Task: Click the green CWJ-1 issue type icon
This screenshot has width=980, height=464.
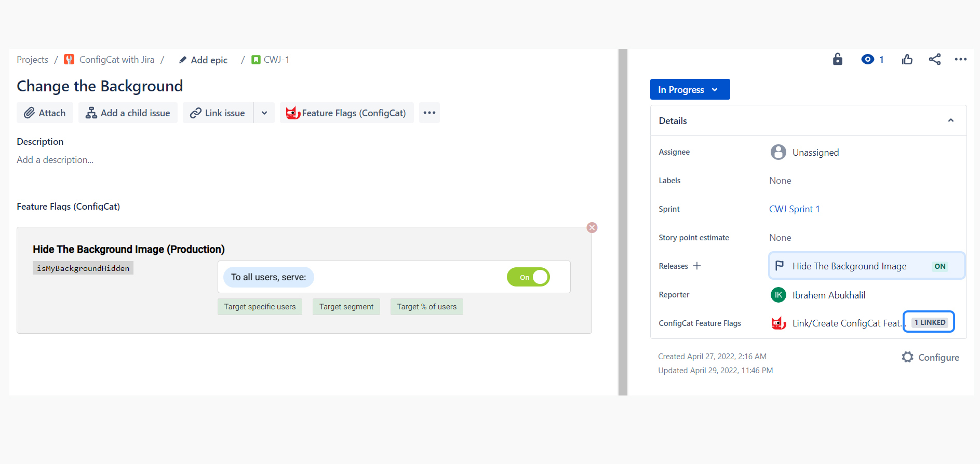Action: [256, 60]
